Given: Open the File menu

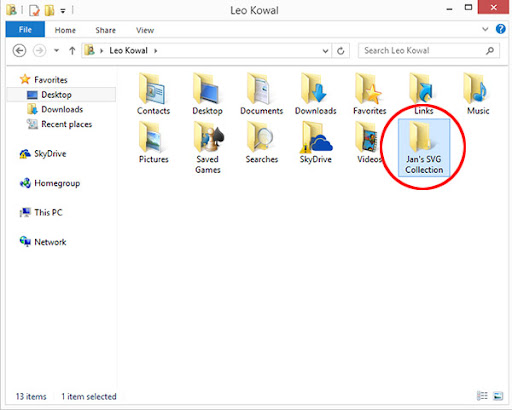Looking at the screenshot, I should point(25,29).
